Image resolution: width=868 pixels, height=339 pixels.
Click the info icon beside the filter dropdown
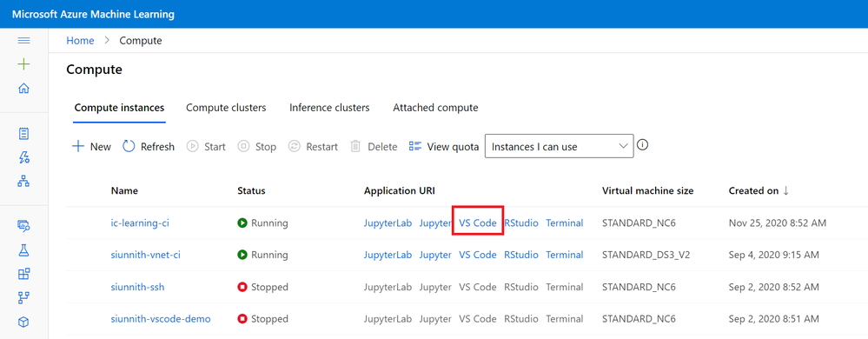tap(642, 145)
